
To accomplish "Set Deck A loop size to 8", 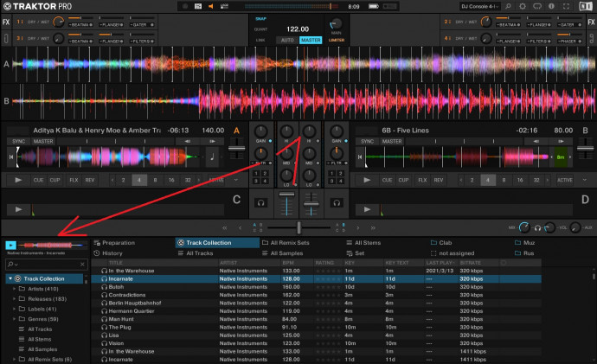I will [x=155, y=180].
